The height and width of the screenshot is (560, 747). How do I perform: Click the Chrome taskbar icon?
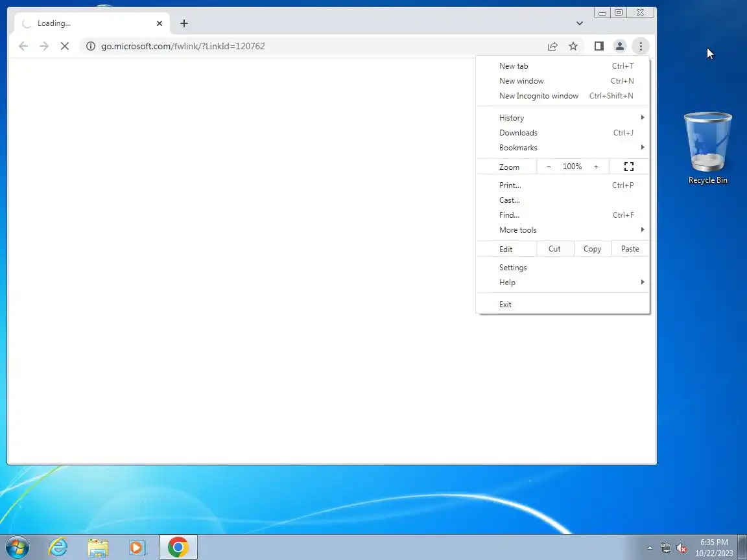(178, 547)
